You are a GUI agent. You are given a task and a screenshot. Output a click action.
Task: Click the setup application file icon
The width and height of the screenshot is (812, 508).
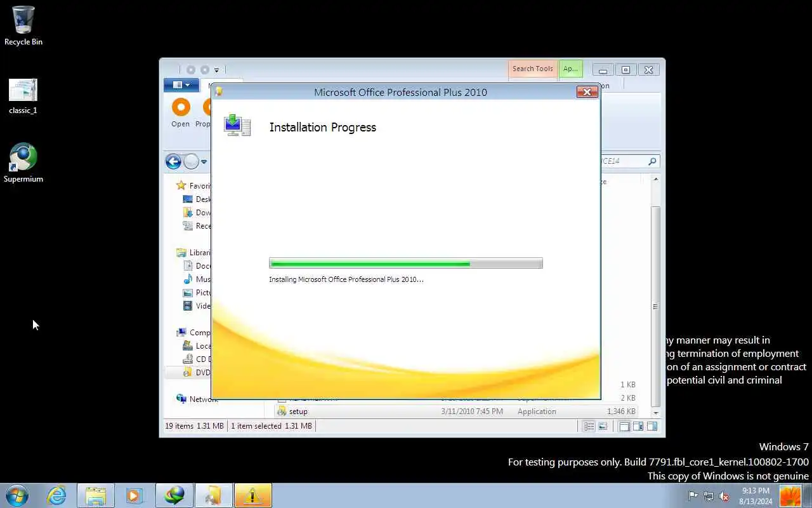(282, 411)
